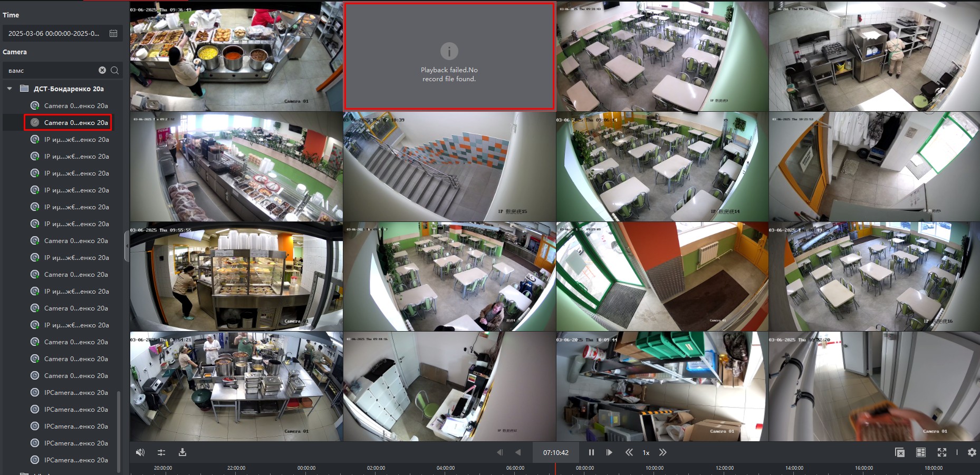Image resolution: width=980 pixels, height=475 pixels.
Task: Click the camera search magnifier icon
Action: tap(114, 70)
